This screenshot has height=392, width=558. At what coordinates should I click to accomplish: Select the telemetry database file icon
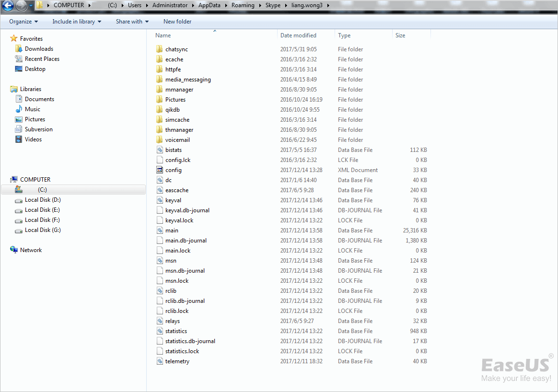pyautogui.click(x=160, y=361)
